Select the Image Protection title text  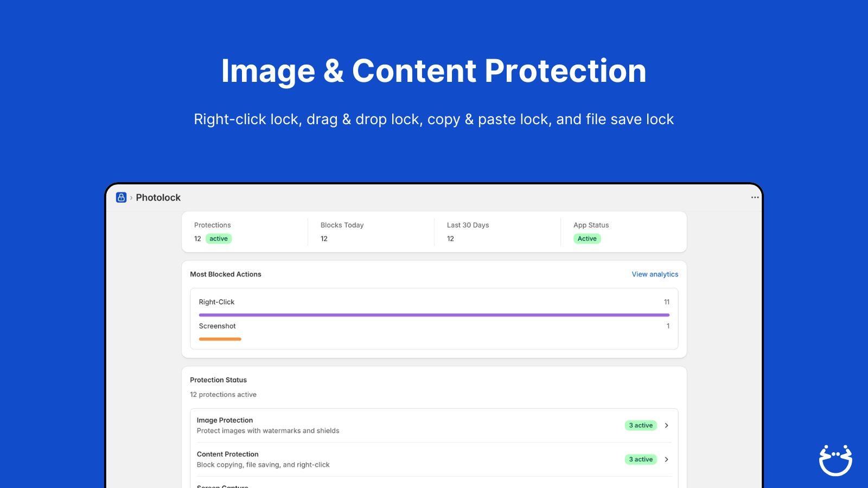point(225,420)
